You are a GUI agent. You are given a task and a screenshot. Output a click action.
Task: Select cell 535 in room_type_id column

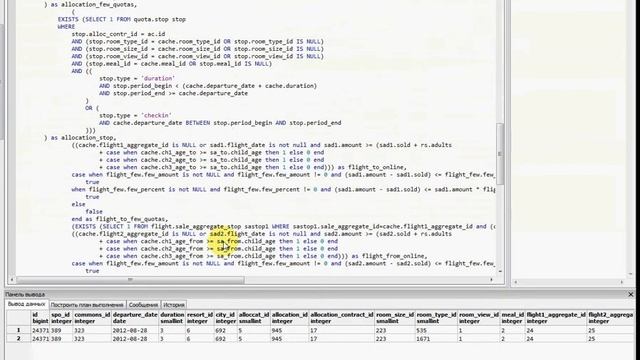point(436,330)
